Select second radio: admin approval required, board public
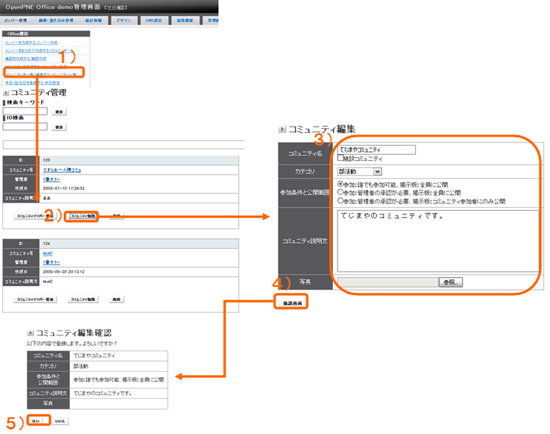The width and height of the screenshot is (550, 434). coord(340,192)
